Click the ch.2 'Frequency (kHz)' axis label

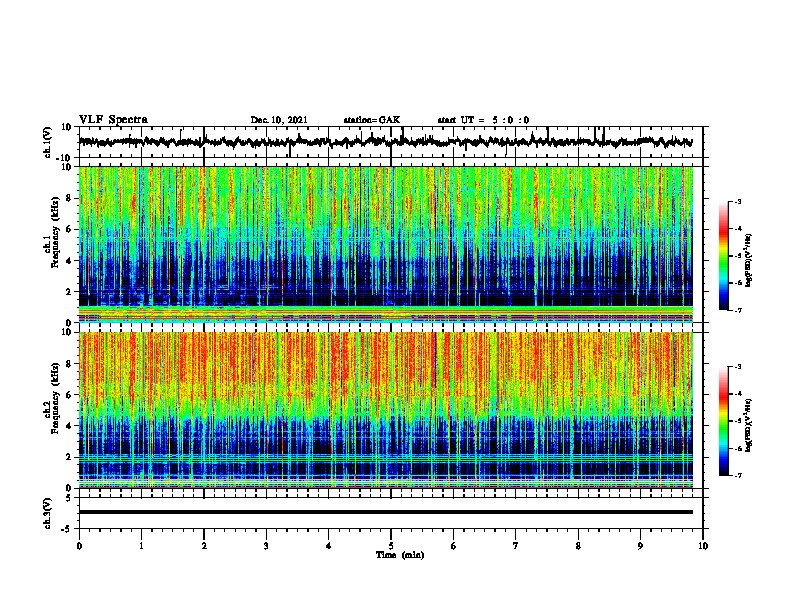click(x=55, y=397)
